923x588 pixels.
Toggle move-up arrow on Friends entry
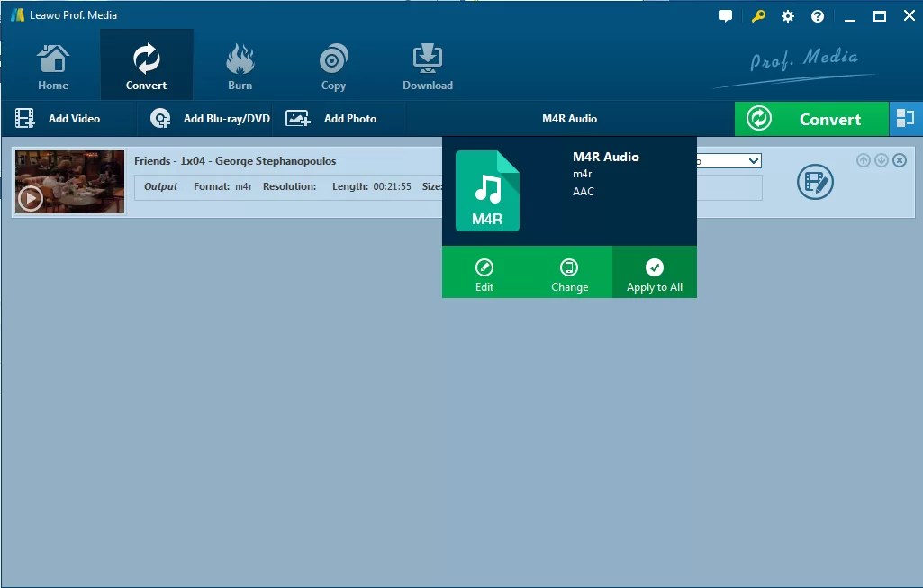click(864, 159)
